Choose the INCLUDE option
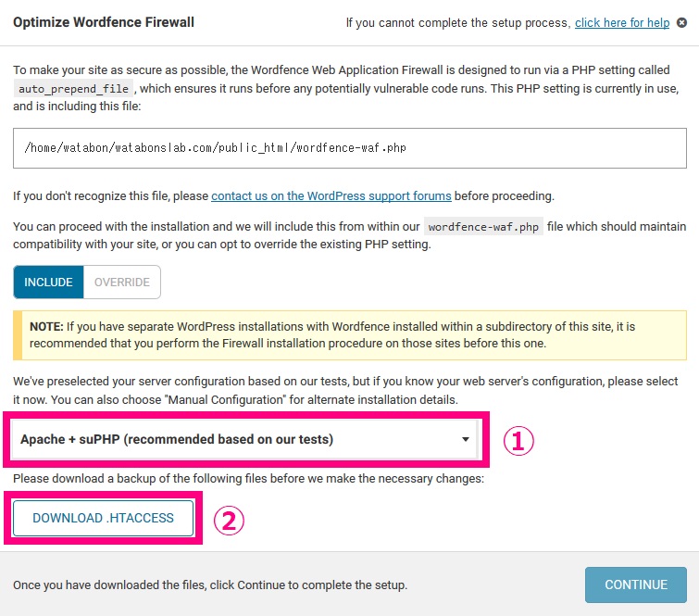This screenshot has width=699, height=616. coord(48,282)
